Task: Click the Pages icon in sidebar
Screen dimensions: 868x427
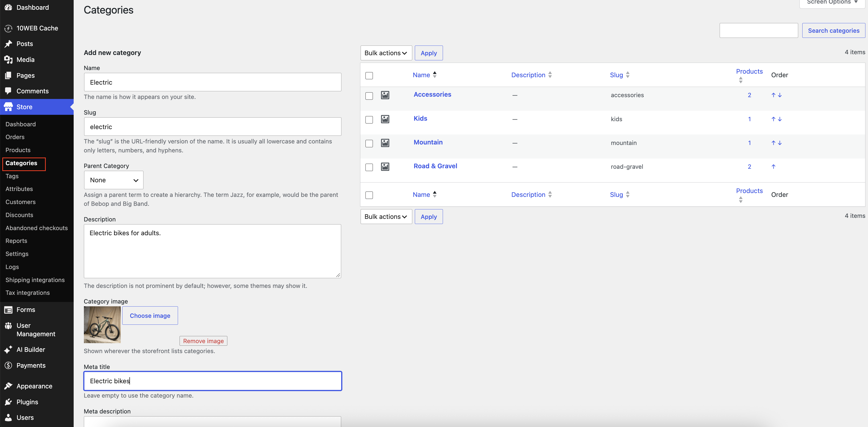Action: 8,75
